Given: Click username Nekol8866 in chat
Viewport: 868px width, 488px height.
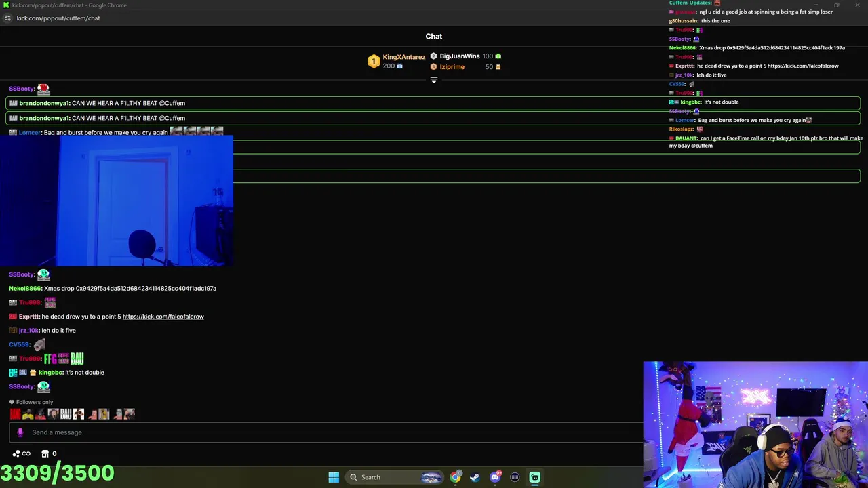Looking at the screenshot, I should (25, 289).
